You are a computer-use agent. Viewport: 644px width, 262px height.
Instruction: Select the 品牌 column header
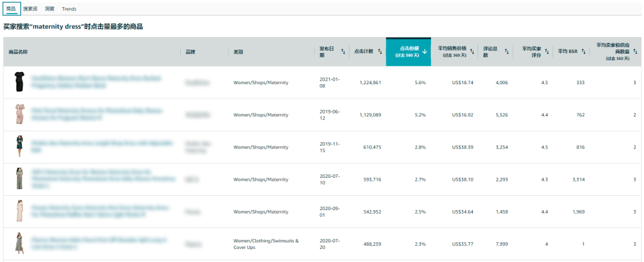tap(190, 52)
